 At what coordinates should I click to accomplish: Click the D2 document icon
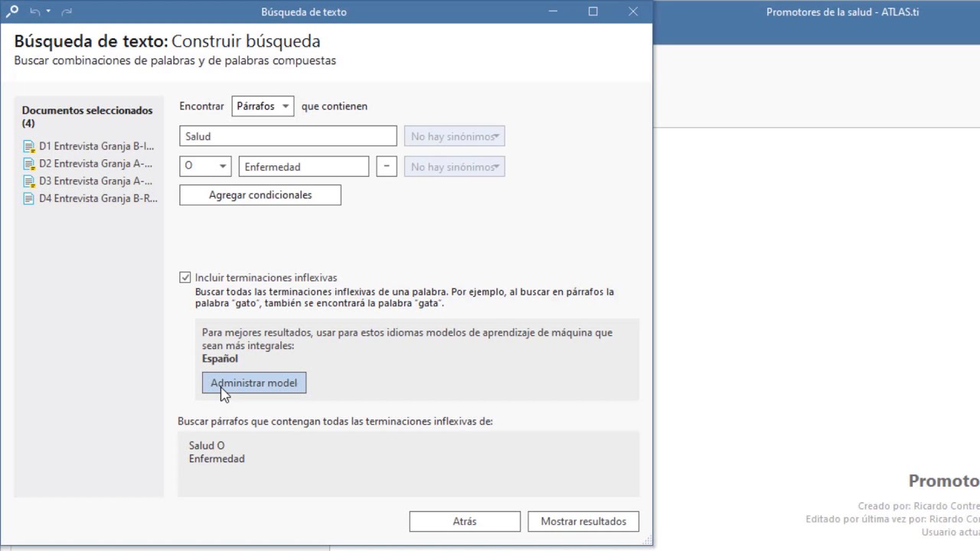(29, 164)
